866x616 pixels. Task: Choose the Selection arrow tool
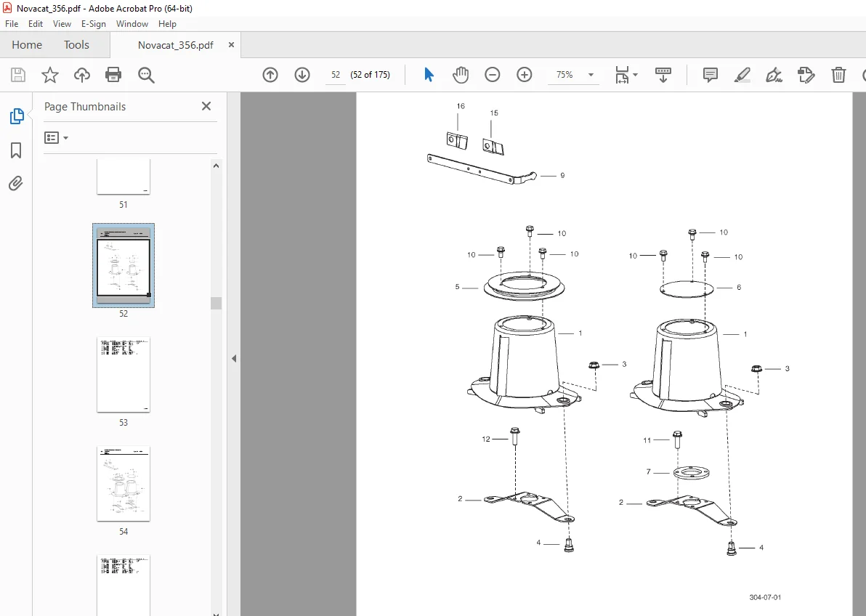(429, 75)
